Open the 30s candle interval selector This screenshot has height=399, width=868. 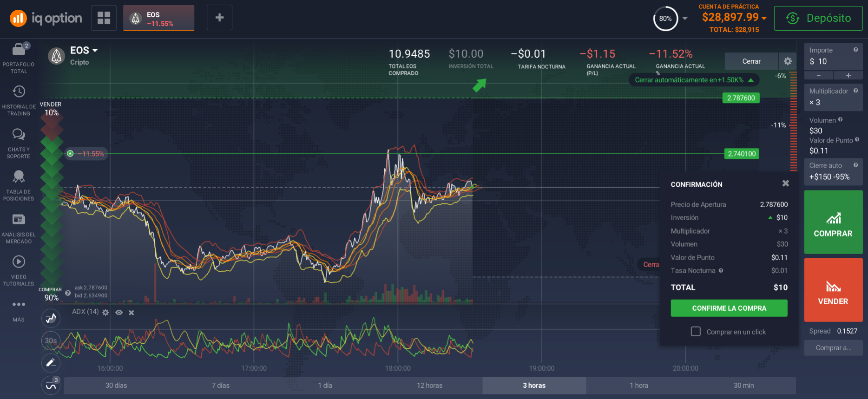[x=51, y=340]
